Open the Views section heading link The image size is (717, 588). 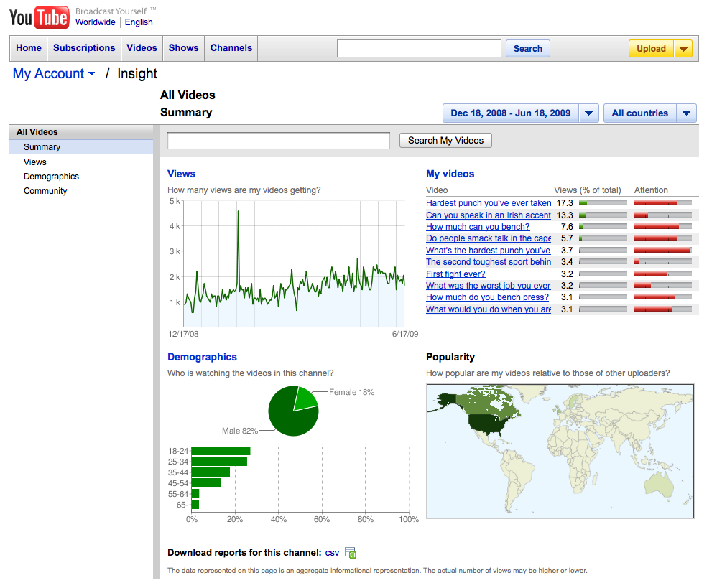pos(181,174)
